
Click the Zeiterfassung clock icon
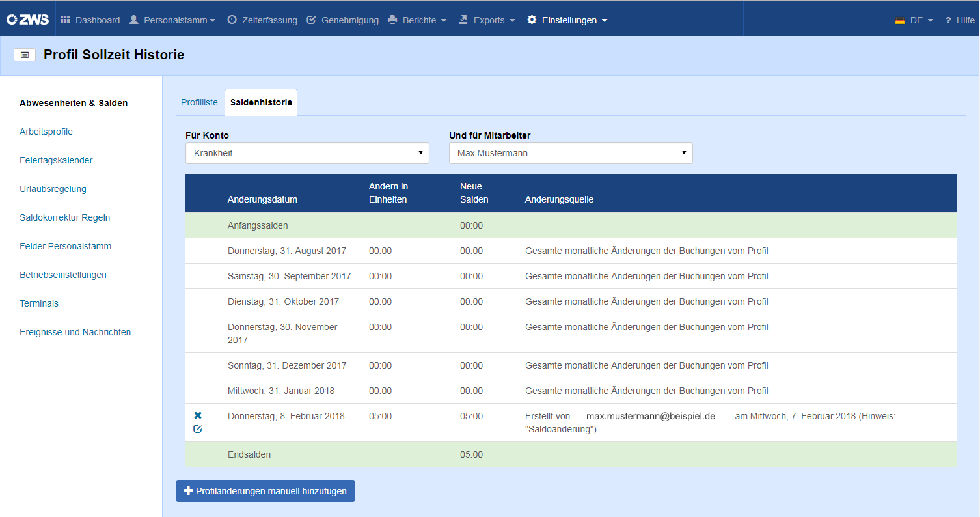point(232,20)
